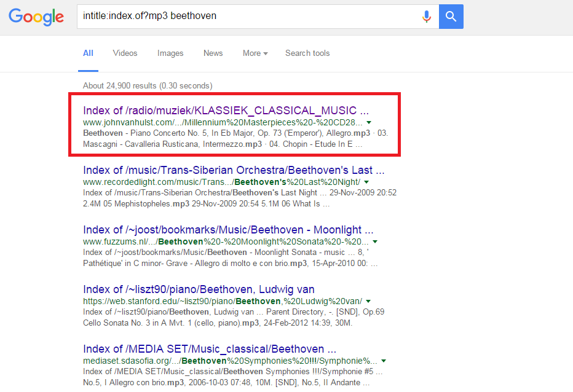Expand the johnvanhulst.com URL dropdown arrow
573x392 pixels.
pyautogui.click(x=369, y=122)
